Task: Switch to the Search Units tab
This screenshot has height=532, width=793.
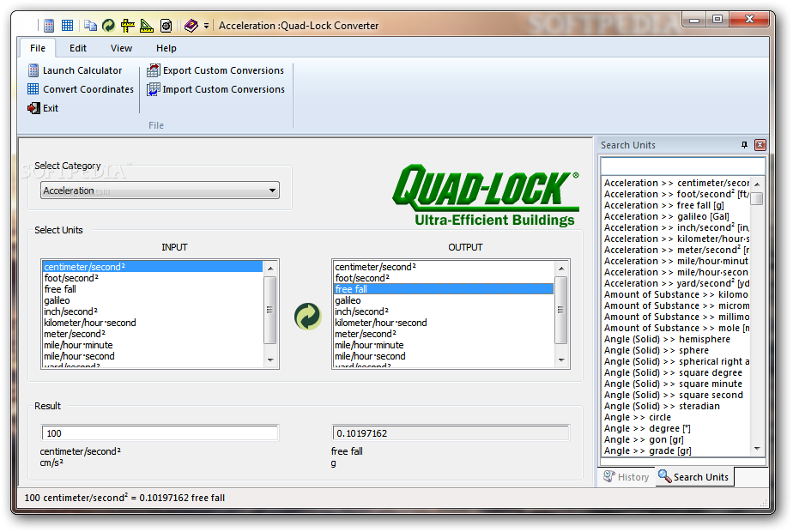Action: click(693, 477)
